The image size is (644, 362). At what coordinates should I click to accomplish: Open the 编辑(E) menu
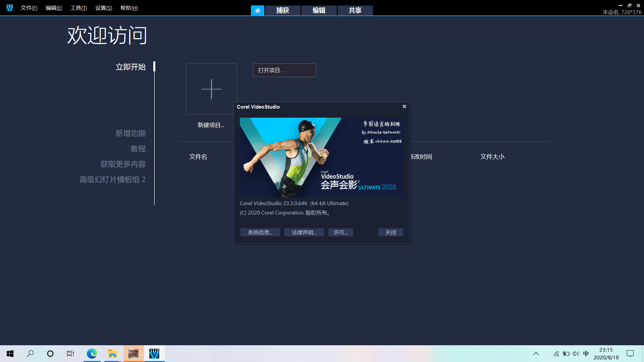[x=54, y=8]
